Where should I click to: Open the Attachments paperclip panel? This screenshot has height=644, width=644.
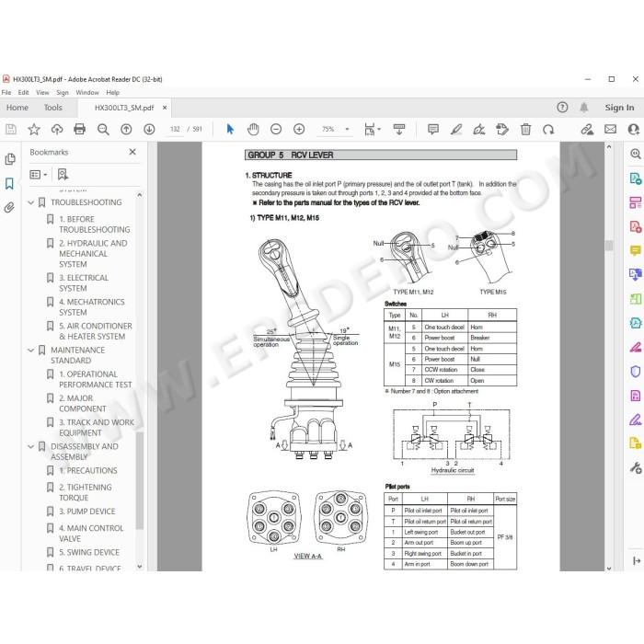tap(9, 207)
